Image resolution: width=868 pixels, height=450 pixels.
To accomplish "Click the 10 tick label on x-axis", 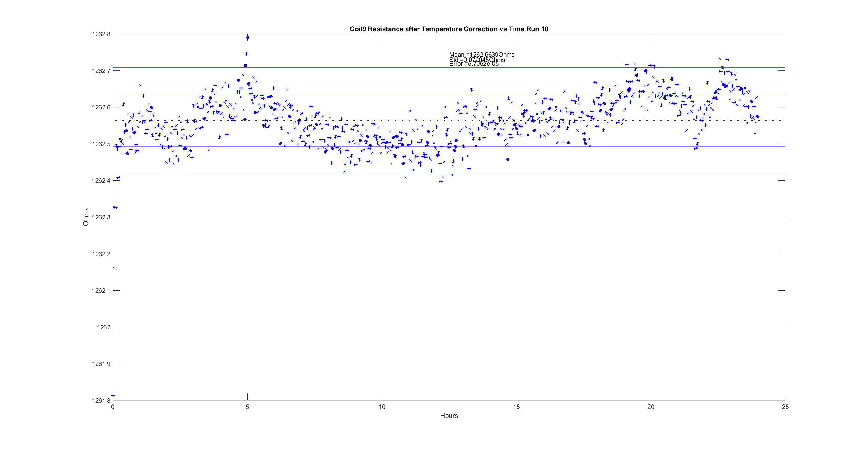I will point(382,407).
